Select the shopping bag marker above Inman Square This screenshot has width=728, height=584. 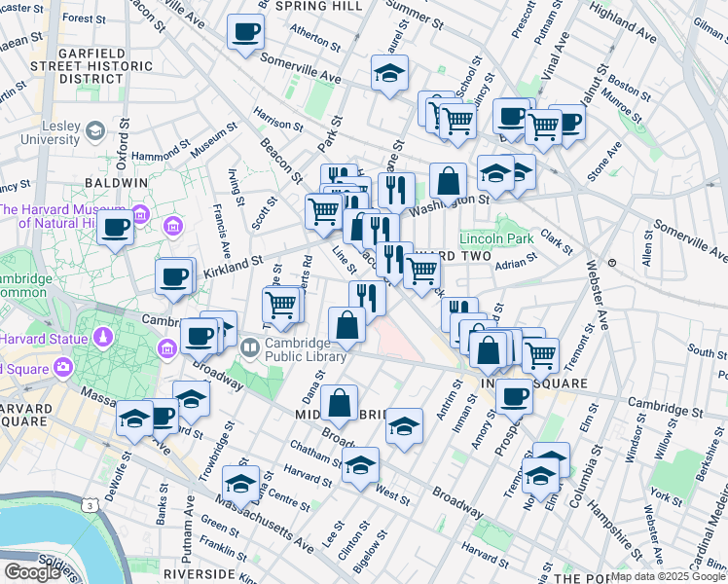488,351
